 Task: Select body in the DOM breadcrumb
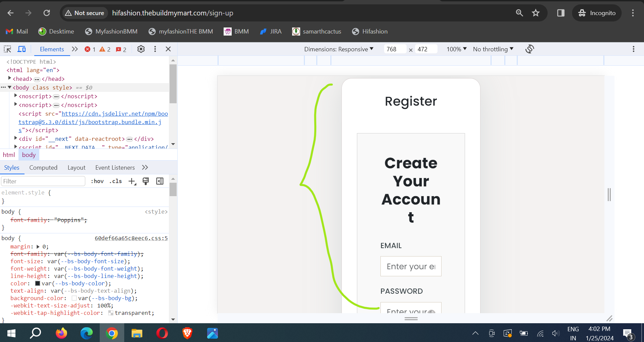point(29,155)
